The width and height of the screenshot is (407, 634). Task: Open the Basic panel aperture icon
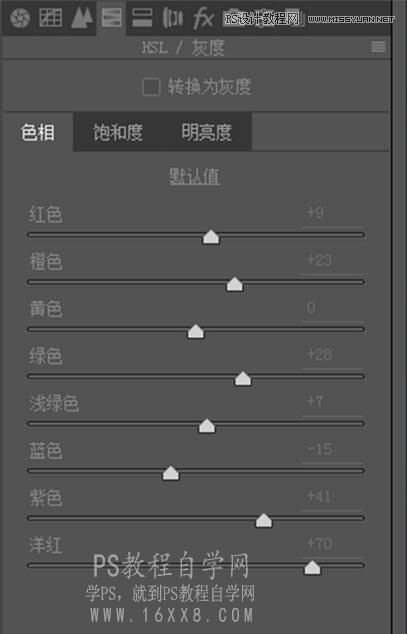[20, 18]
